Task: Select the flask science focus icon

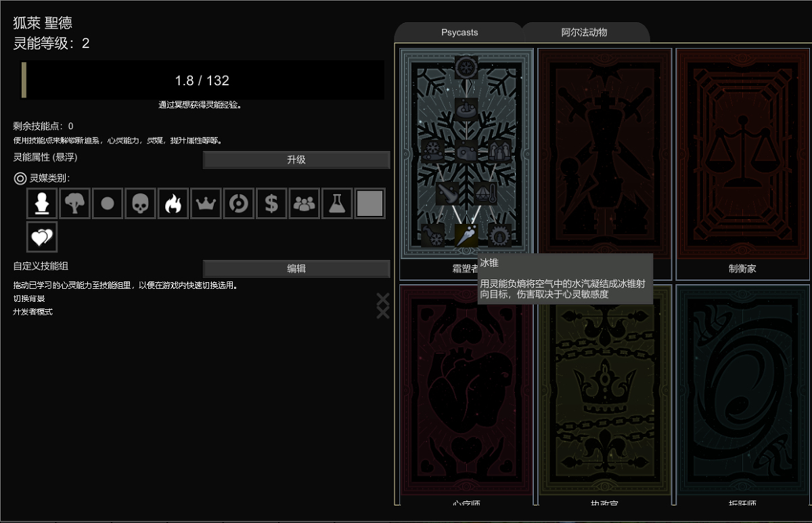Action: pyautogui.click(x=337, y=204)
